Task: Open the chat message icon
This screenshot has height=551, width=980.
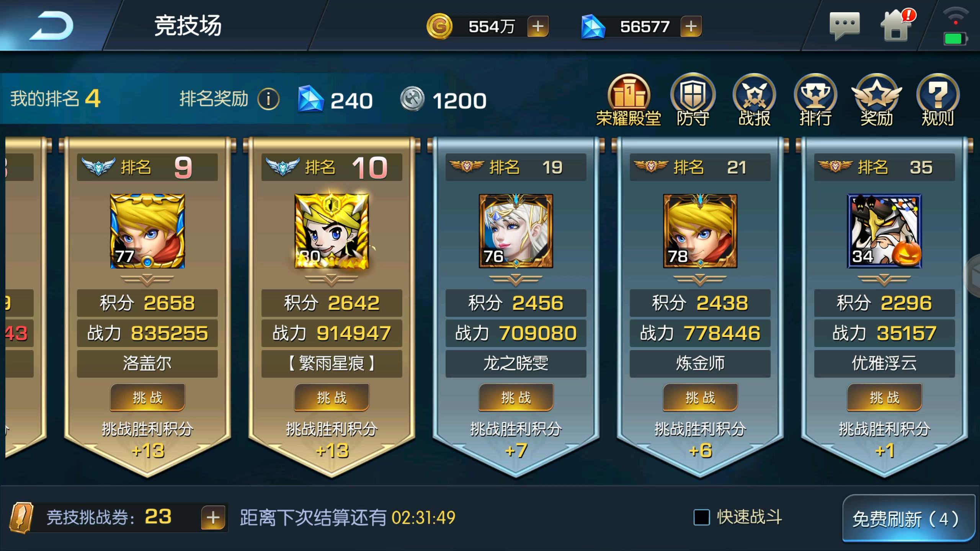Action: click(844, 26)
